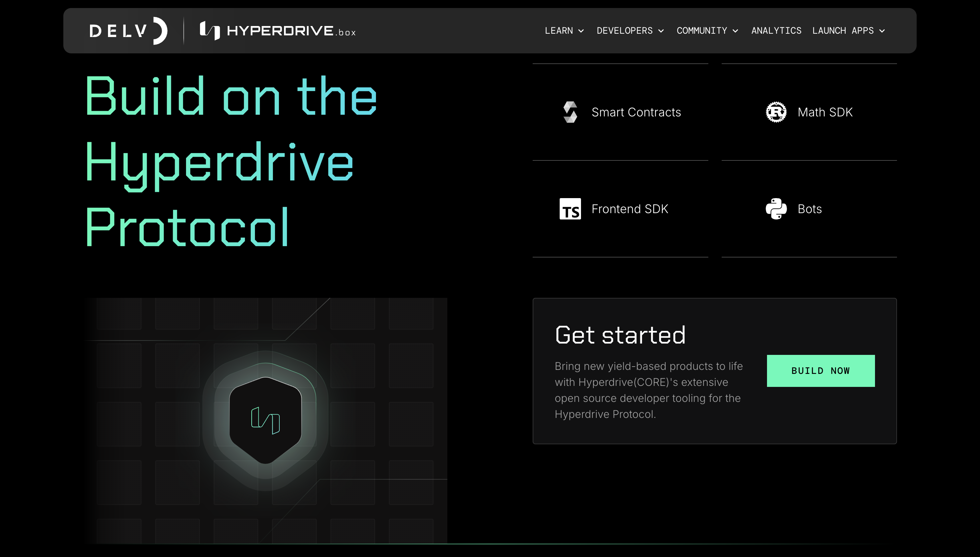This screenshot has height=557, width=980.
Task: Open the Community menu
Action: click(x=707, y=31)
